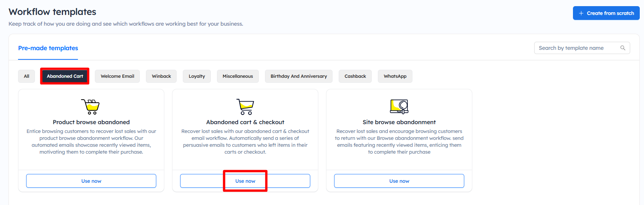
Task: Filter by Birthday And Anniversary
Action: [299, 76]
